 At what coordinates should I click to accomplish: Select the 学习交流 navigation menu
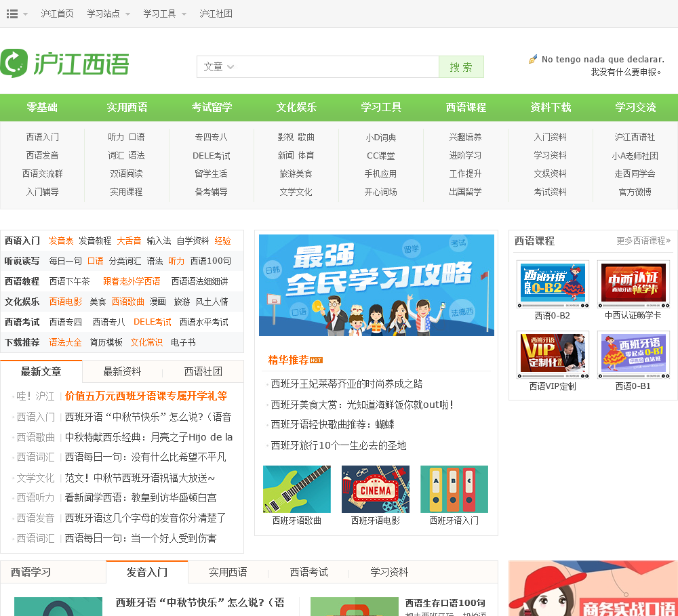tap(635, 107)
